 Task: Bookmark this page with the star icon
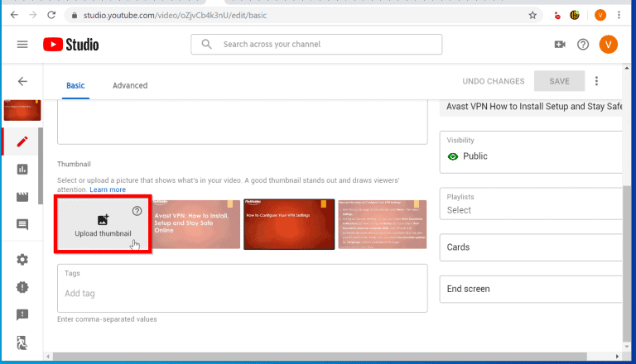pos(532,16)
